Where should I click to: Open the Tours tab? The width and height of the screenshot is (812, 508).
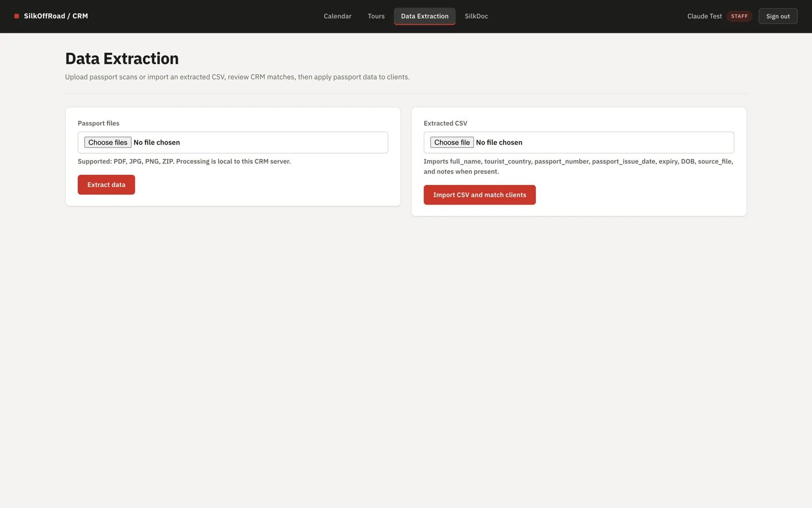click(376, 16)
